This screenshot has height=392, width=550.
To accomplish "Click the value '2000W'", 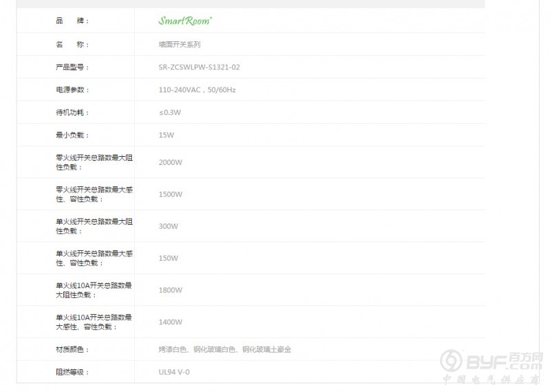I will pyautogui.click(x=170, y=162).
